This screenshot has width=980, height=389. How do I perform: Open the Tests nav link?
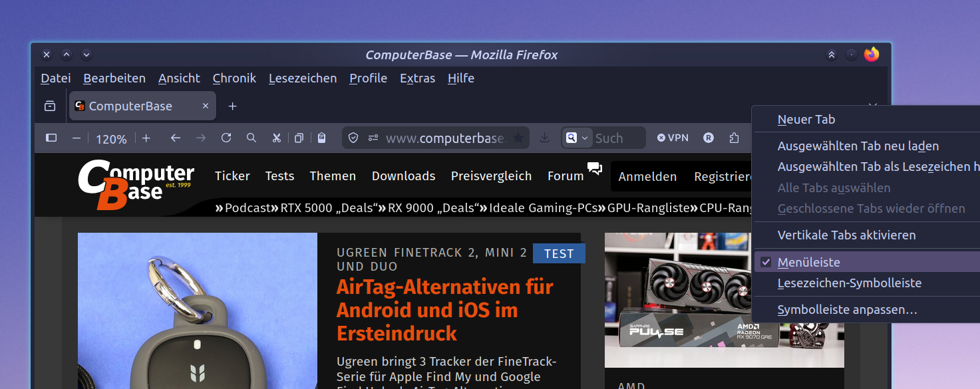click(x=279, y=176)
